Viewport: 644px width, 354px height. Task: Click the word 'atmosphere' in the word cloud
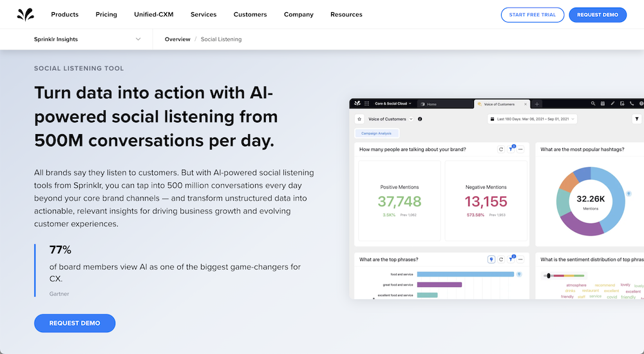coord(576,285)
